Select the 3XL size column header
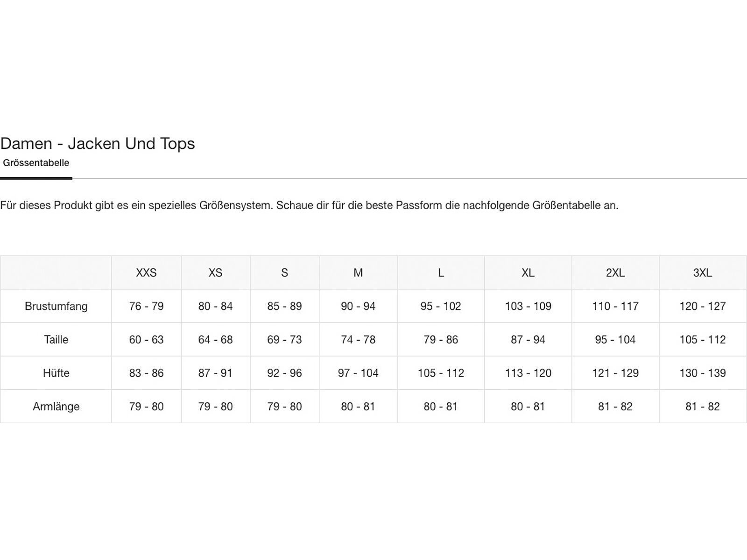The width and height of the screenshot is (747, 560). tap(703, 273)
